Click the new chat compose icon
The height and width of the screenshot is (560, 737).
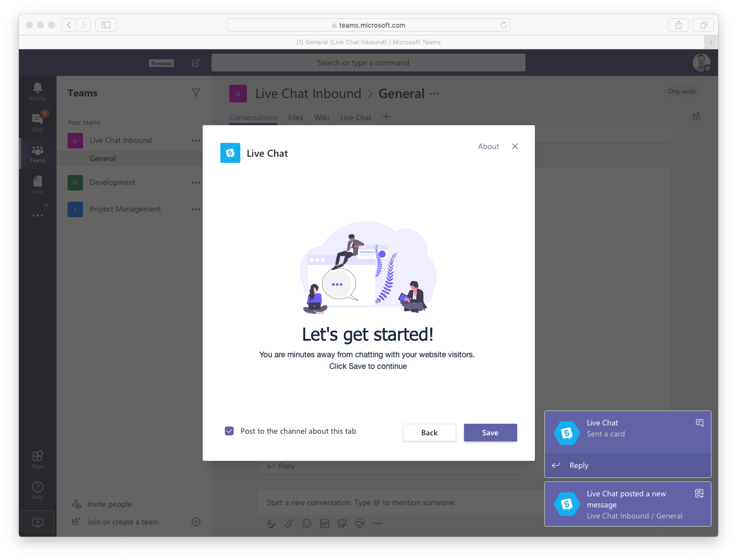tap(196, 63)
